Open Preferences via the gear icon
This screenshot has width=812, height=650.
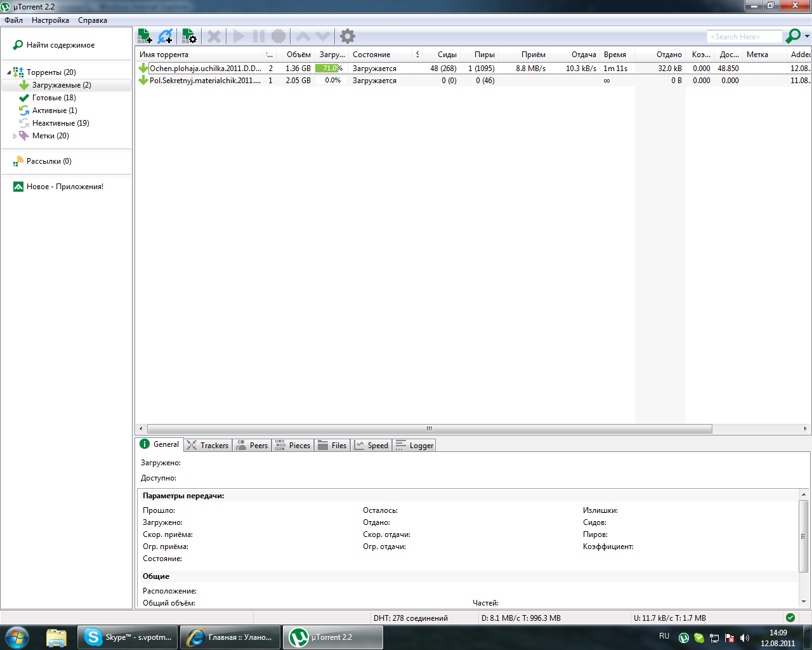[x=347, y=36]
